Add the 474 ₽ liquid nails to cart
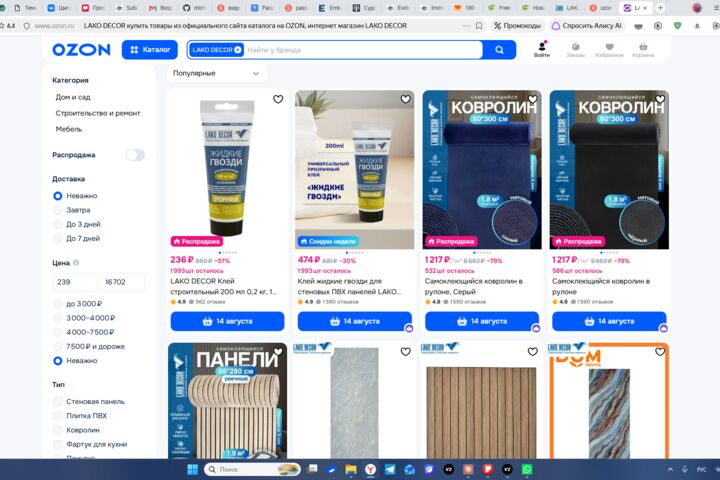The width and height of the screenshot is (720, 480). pos(354,321)
